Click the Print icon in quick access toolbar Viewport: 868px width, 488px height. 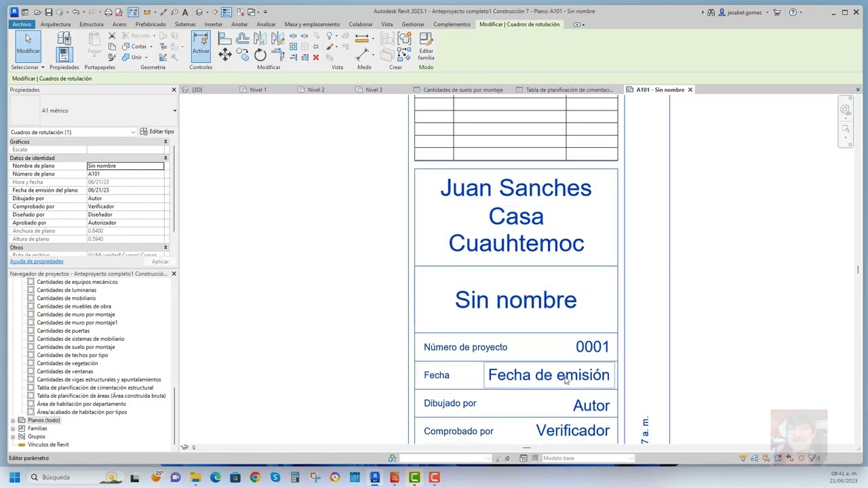[108, 12]
